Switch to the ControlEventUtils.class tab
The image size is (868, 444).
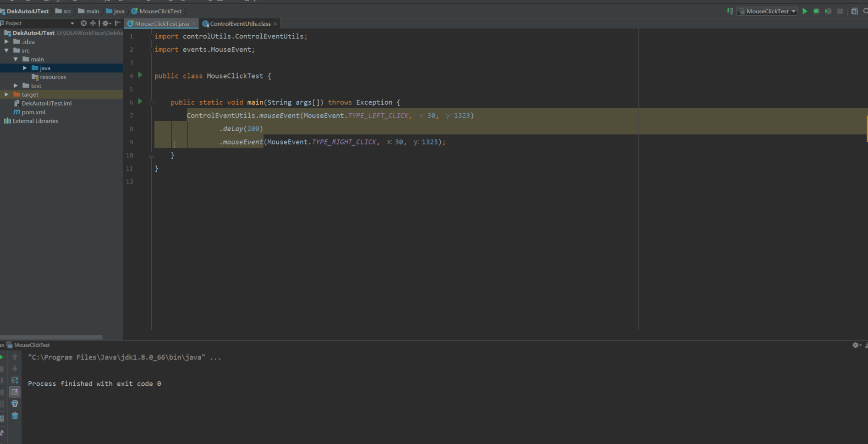click(x=240, y=23)
